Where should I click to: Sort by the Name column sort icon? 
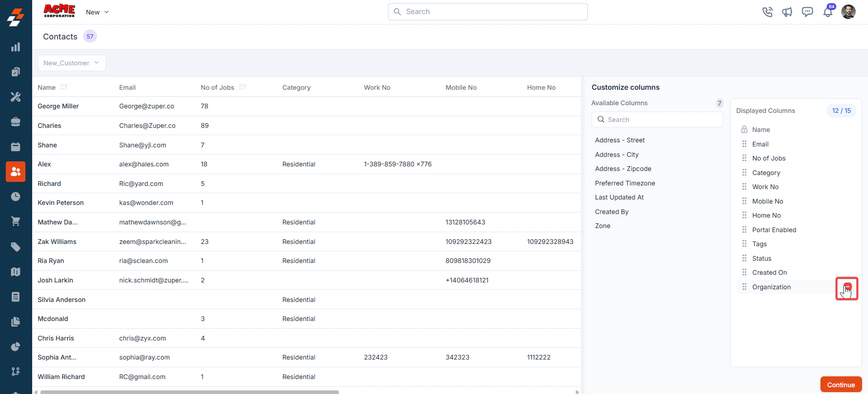tap(64, 87)
